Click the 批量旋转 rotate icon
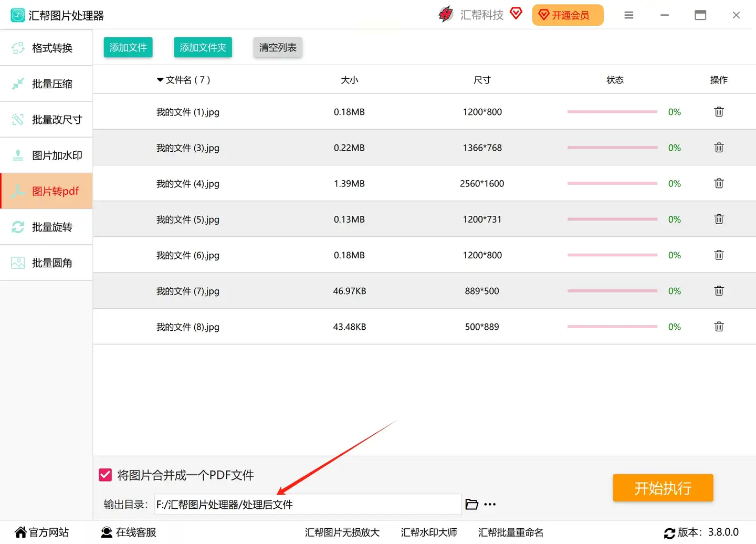The height and width of the screenshot is (544, 756). 18,227
